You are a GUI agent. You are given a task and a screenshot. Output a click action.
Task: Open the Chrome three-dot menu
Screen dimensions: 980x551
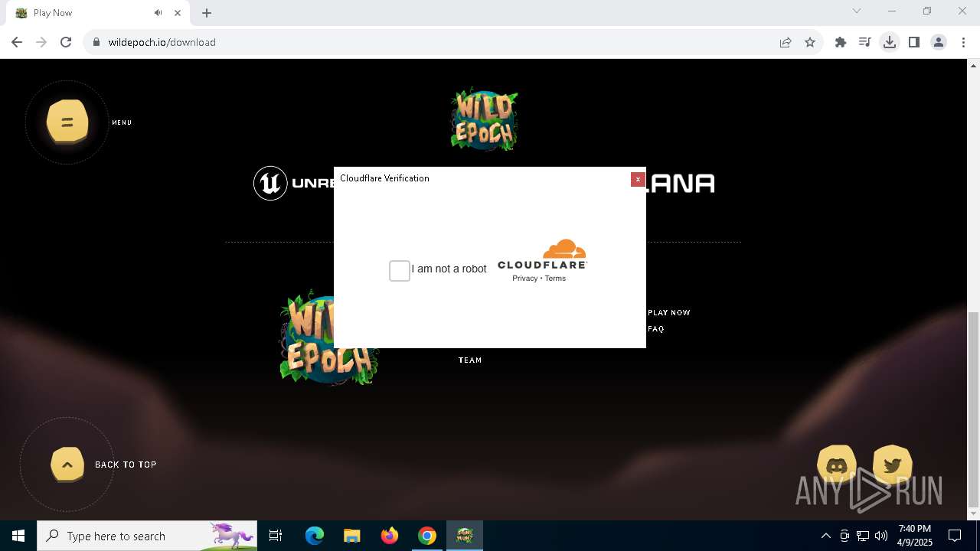coord(963,42)
